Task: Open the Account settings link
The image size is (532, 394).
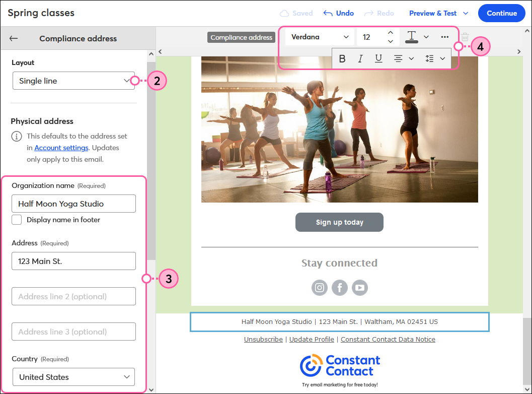Action: tap(61, 148)
